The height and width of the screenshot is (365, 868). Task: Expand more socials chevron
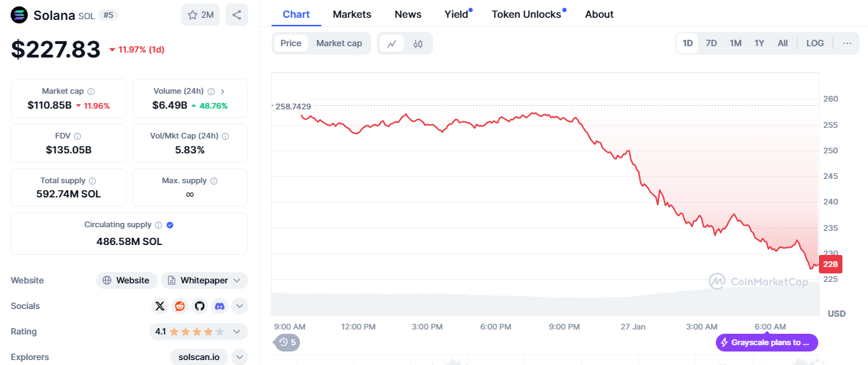click(240, 306)
